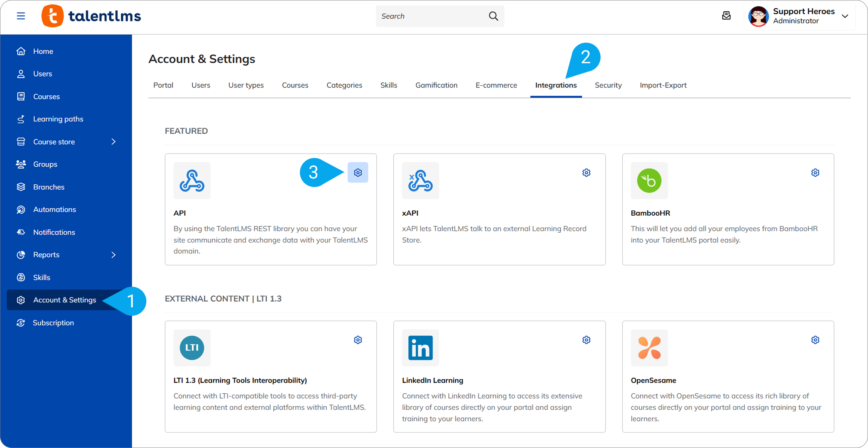
Task: Go to Automations in sidebar
Action: [54, 209]
